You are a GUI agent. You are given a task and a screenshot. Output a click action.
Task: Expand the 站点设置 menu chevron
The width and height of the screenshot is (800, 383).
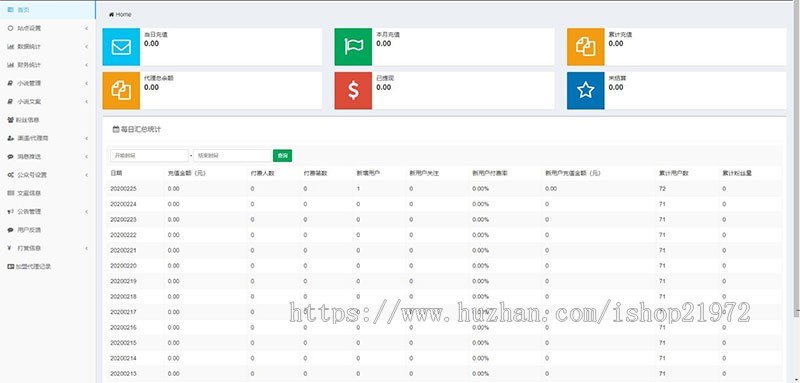[x=87, y=28]
